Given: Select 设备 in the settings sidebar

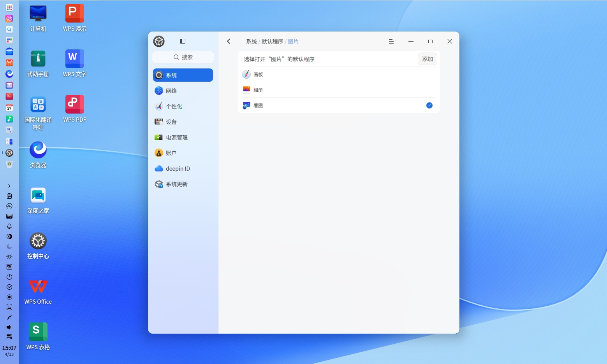Looking at the screenshot, I should (183, 122).
